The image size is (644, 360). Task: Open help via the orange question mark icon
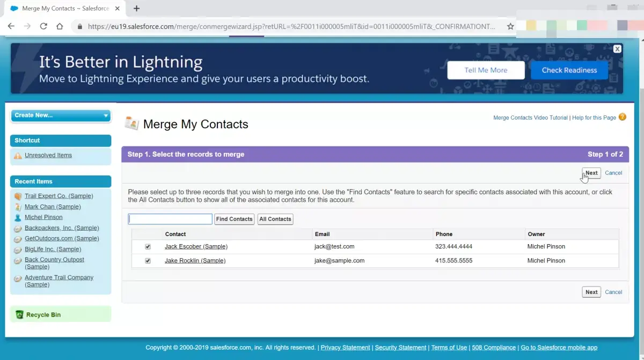[623, 117]
